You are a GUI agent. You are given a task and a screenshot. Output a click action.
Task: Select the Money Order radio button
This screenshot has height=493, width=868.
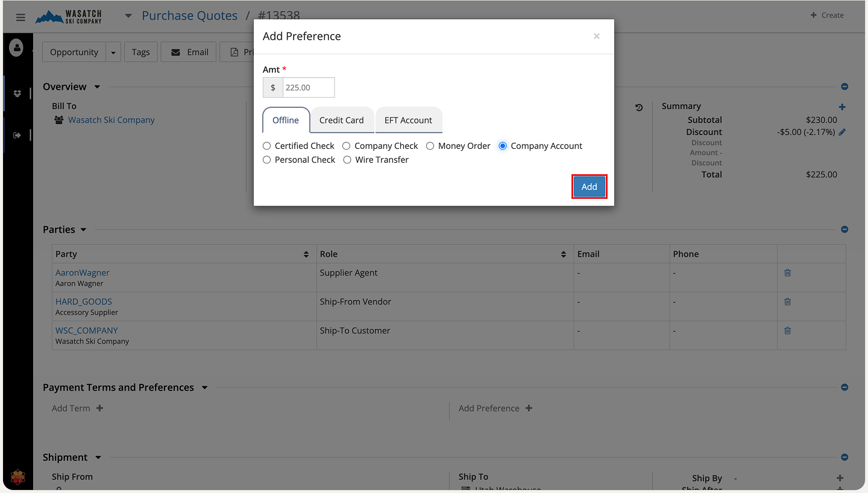(x=430, y=146)
